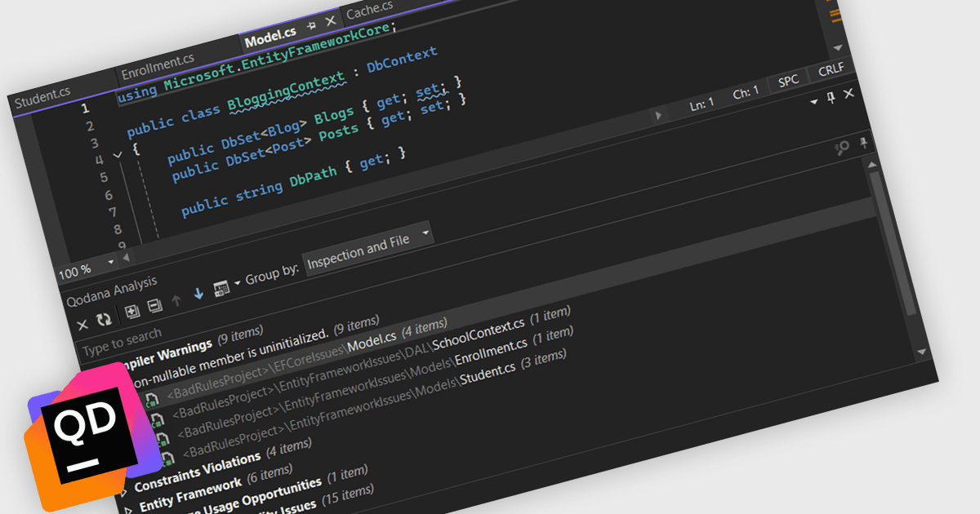
Task: Click the CRLF line ending indicator
Action: tap(831, 69)
